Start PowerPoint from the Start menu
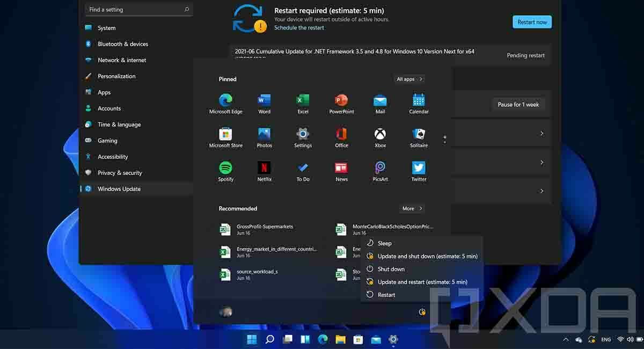Image resolution: width=644 pixels, height=349 pixels. click(341, 104)
